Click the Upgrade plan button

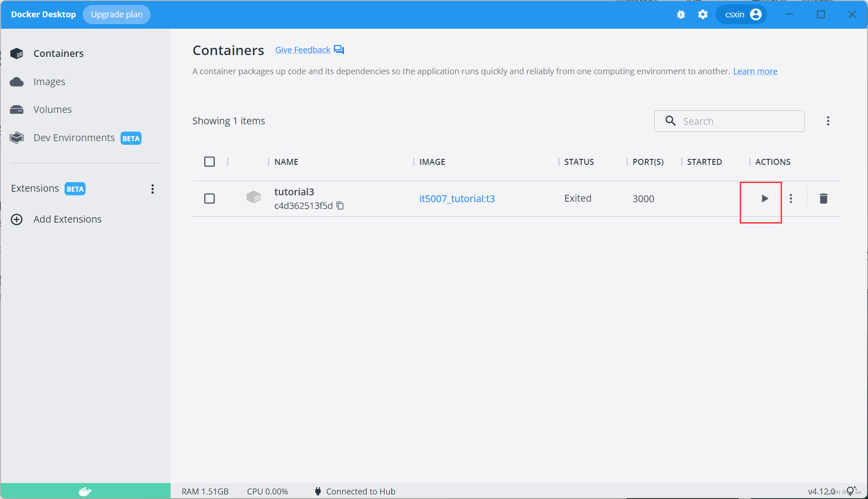[116, 15]
